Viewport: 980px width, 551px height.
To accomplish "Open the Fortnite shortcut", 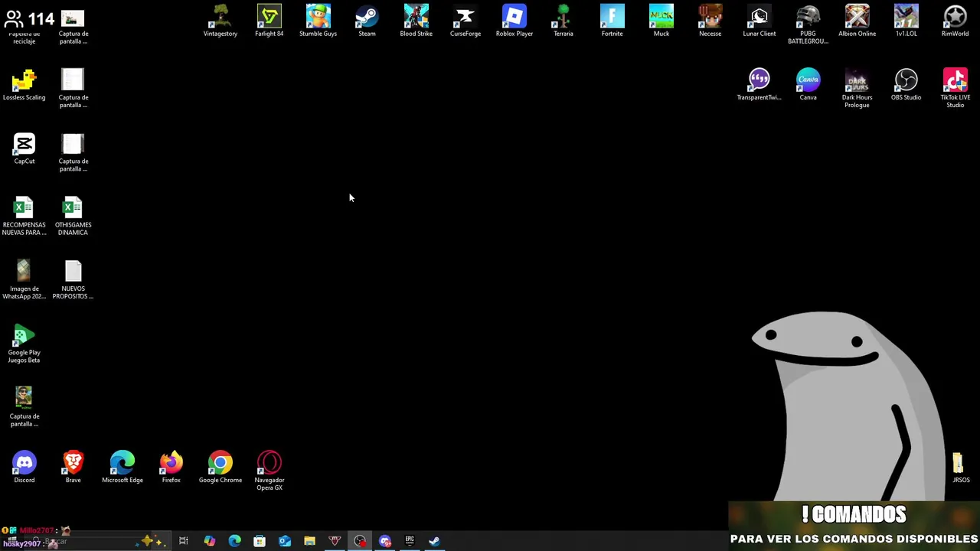I will pyautogui.click(x=612, y=21).
